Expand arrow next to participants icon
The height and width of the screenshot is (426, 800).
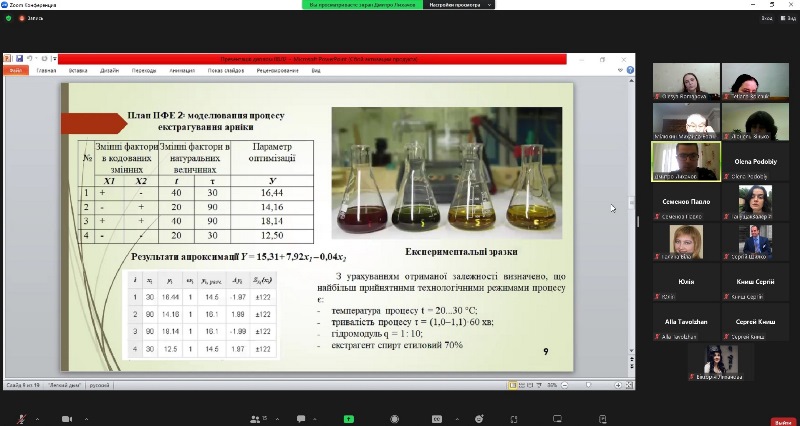coord(277,419)
